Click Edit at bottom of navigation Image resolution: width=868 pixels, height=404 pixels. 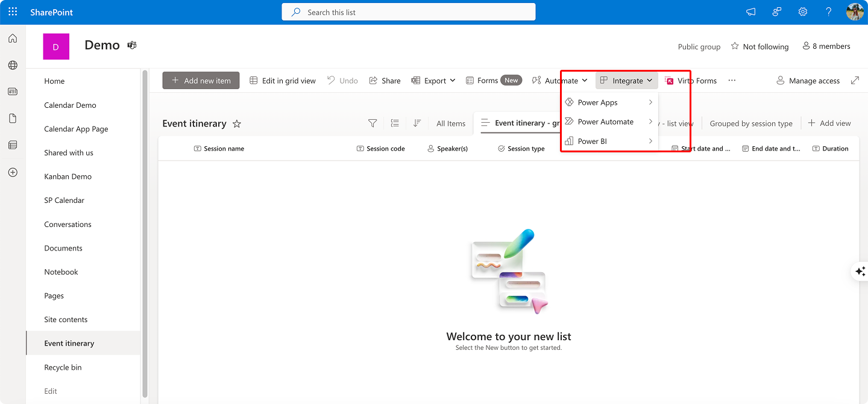pos(51,391)
